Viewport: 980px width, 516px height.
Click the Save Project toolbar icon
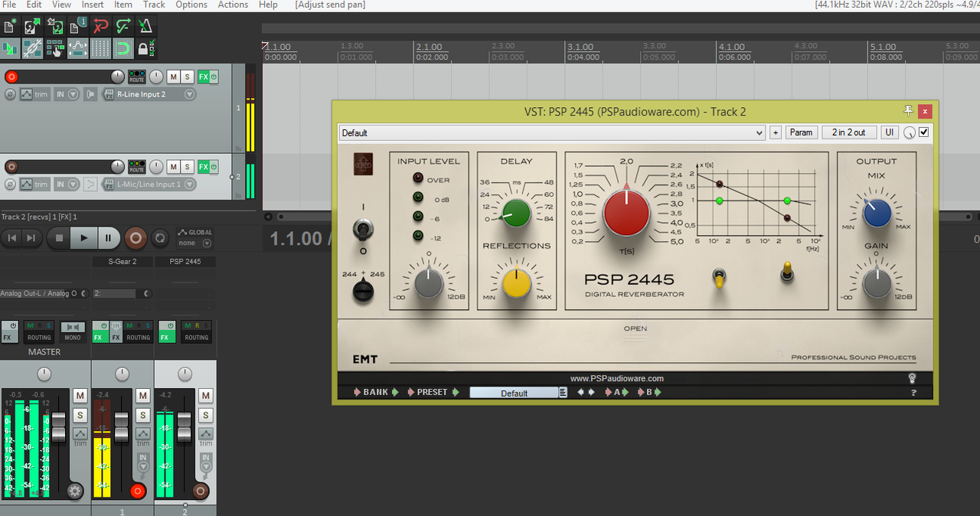coord(54,27)
